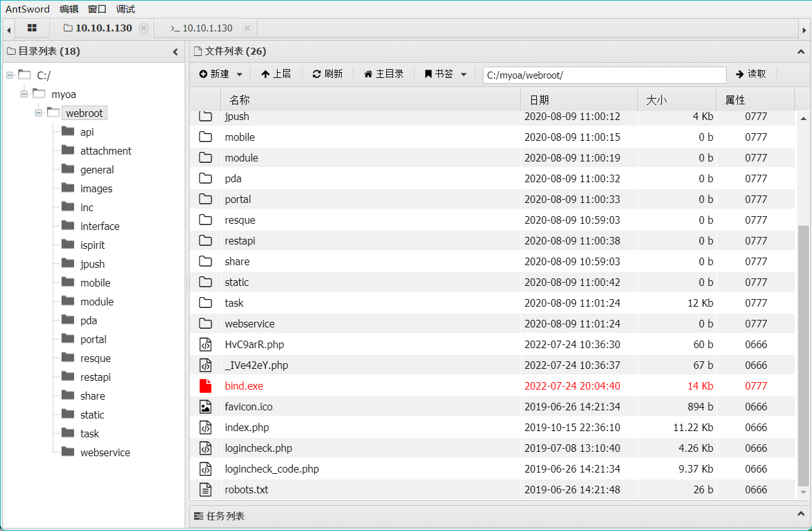Click the _IVe42eY.php code file icon
Screen dimensions: 812x531
pos(205,365)
